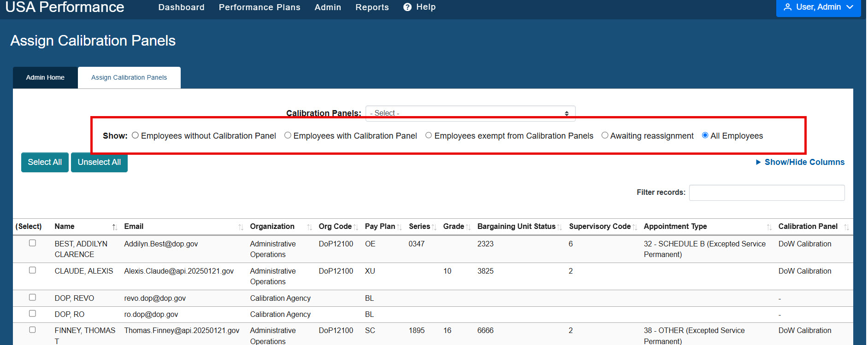Expand the User, Admin account menu

[818, 7]
